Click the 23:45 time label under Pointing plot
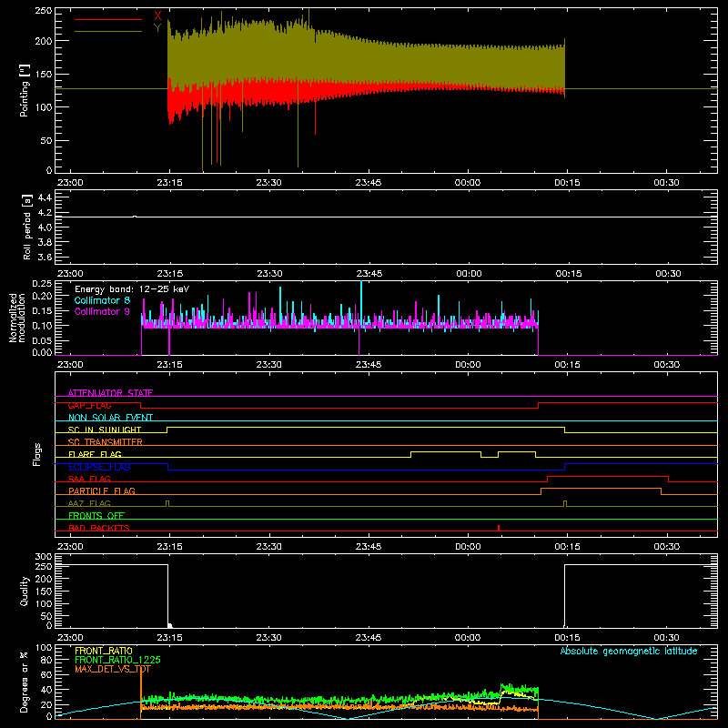The height and width of the screenshot is (728, 728). [369, 183]
